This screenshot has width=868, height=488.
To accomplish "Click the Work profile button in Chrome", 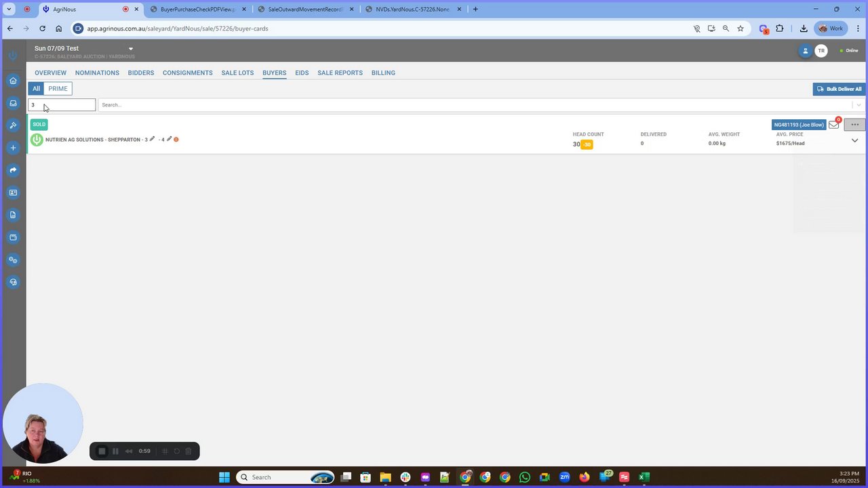I will [x=831, y=28].
